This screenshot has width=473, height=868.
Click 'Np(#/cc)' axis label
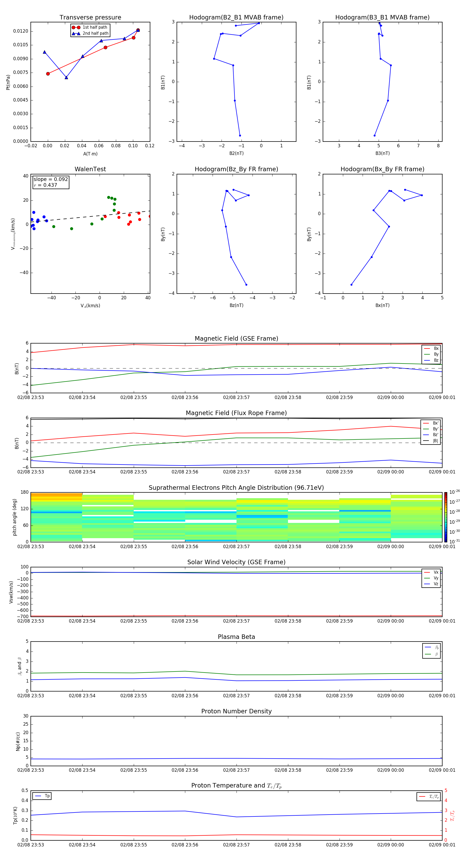click(x=18, y=741)
